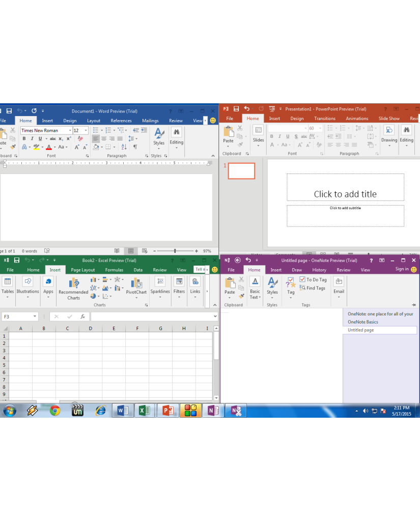Open Word font size dropdown

[x=86, y=131]
